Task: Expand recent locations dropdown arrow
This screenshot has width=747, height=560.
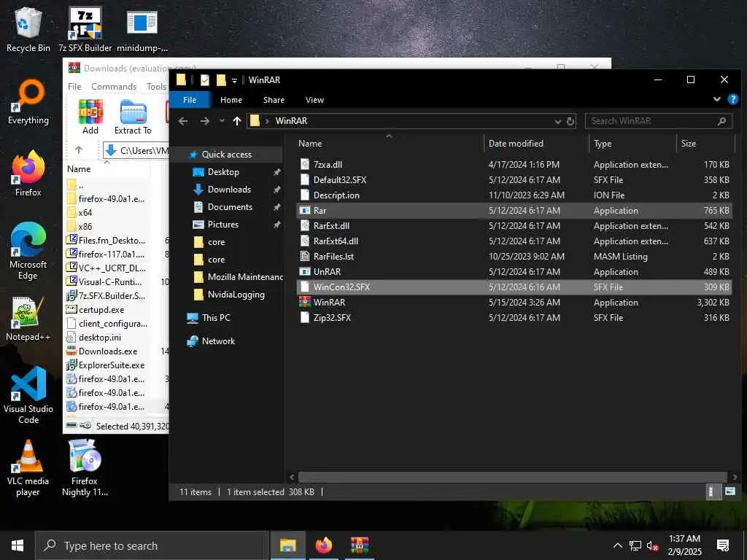Action: coord(222,121)
